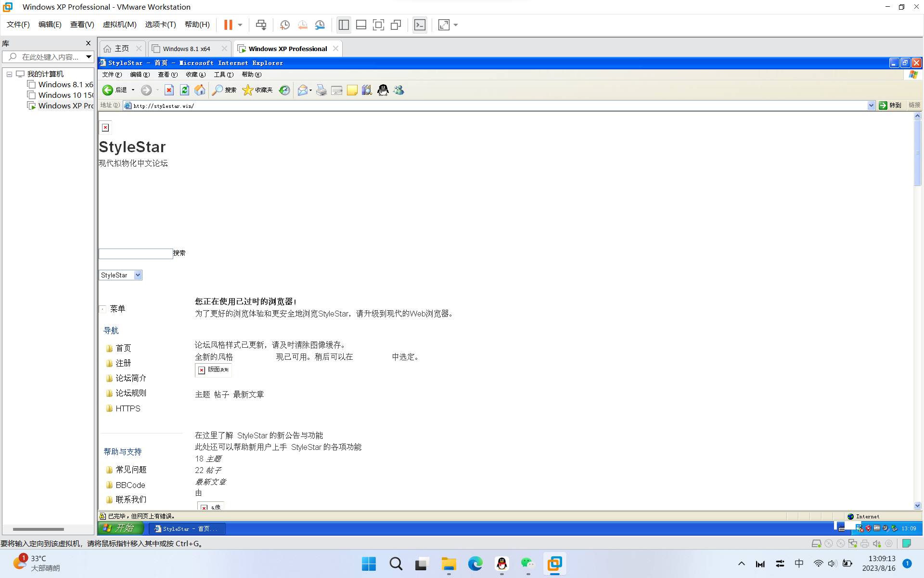The width and height of the screenshot is (924, 578).
Task: Click the XP 开始 Start button
Action: pos(121,528)
